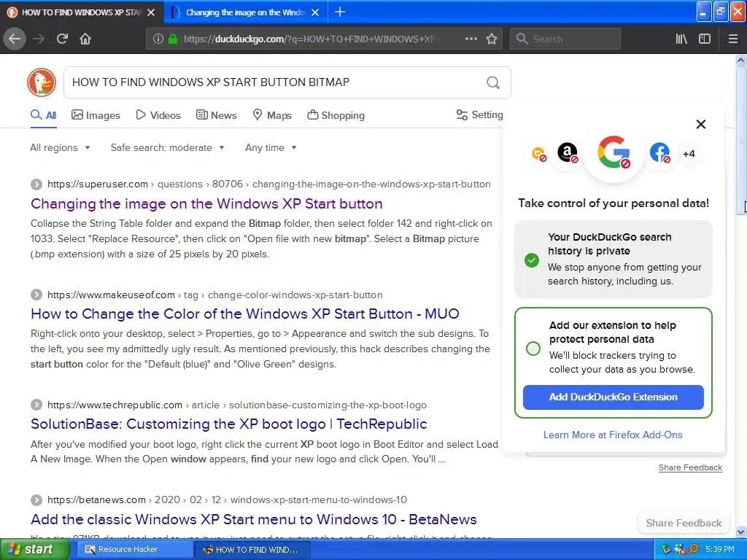Click the scrollbar down arrow
The height and width of the screenshot is (560, 747).
[740, 532]
